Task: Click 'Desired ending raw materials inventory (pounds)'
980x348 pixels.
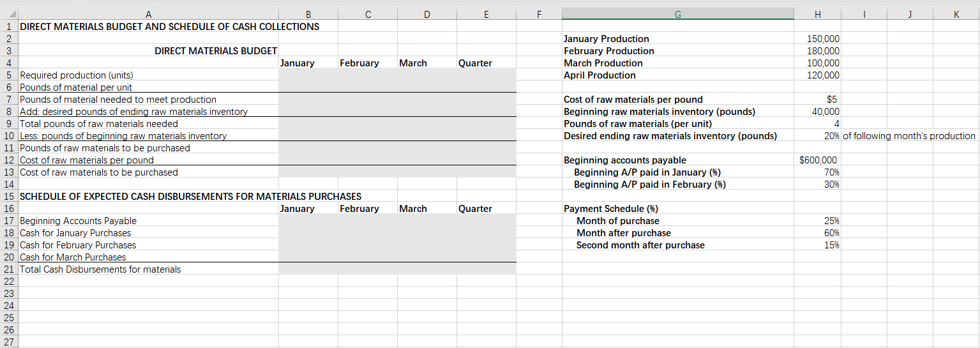Action: [670, 136]
